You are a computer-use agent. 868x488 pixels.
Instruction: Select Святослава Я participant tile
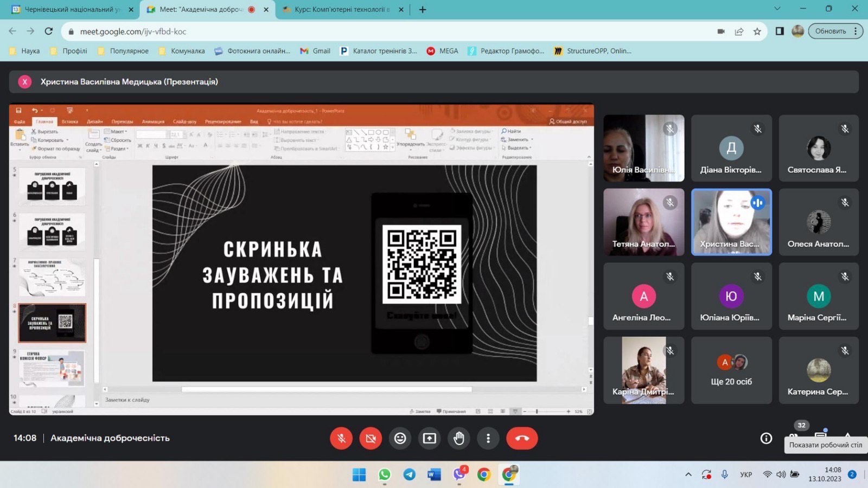coord(819,148)
